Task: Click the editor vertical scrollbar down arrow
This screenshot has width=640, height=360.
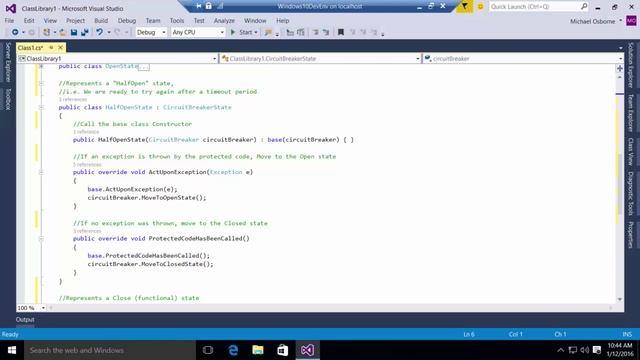Action: coord(620,299)
